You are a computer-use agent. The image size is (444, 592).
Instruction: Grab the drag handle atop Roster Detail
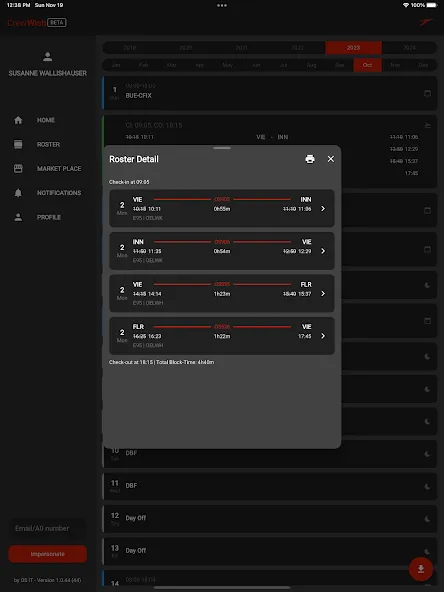click(222, 148)
